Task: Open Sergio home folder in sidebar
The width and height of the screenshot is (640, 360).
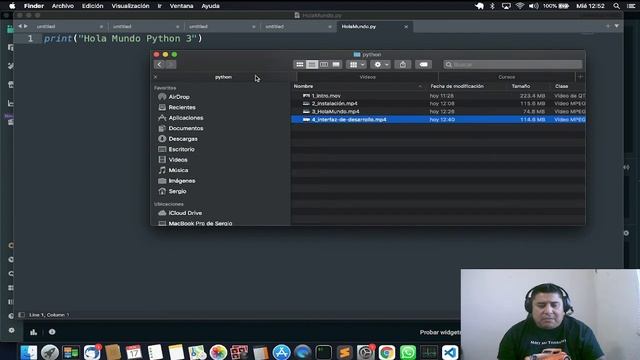Action: click(x=172, y=191)
